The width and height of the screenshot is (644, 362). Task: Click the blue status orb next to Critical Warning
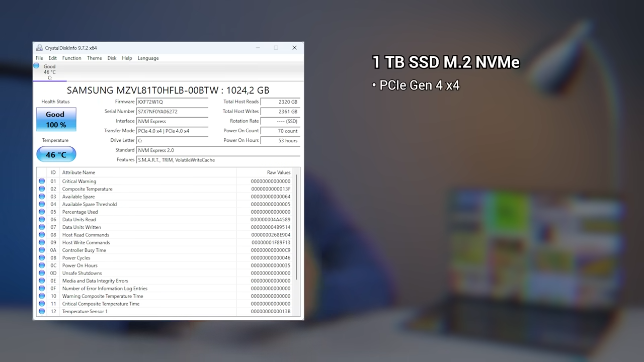42,181
